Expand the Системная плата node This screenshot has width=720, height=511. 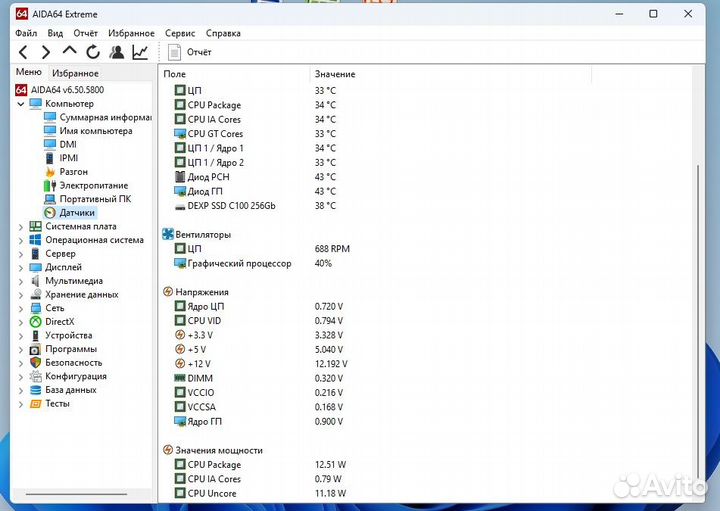tap(21, 226)
